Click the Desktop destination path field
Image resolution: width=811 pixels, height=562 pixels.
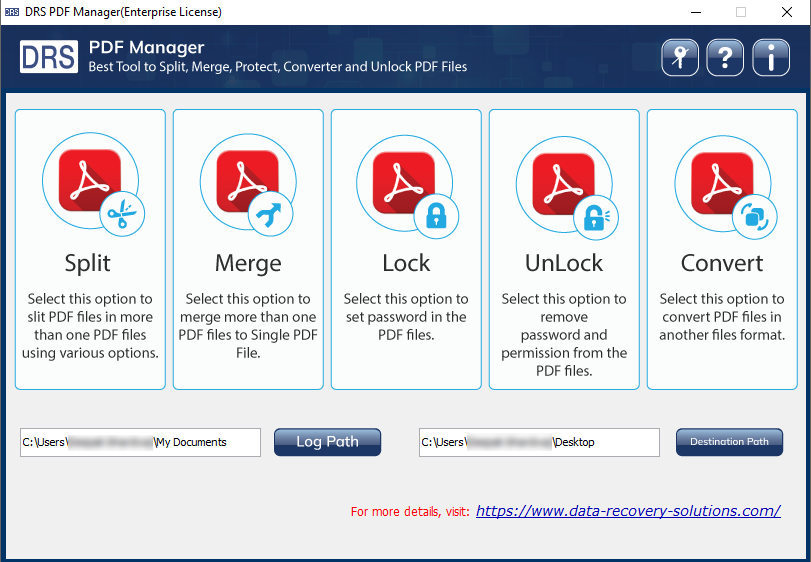539,442
